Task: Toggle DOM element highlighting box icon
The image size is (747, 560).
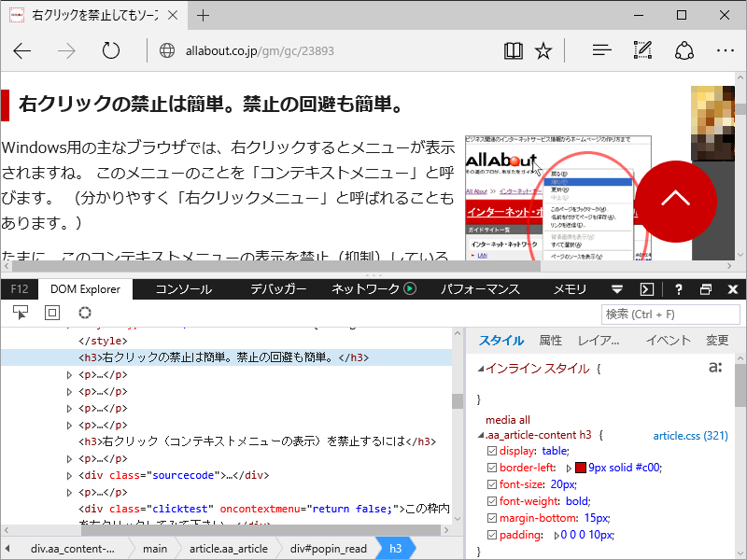Action: click(52, 313)
